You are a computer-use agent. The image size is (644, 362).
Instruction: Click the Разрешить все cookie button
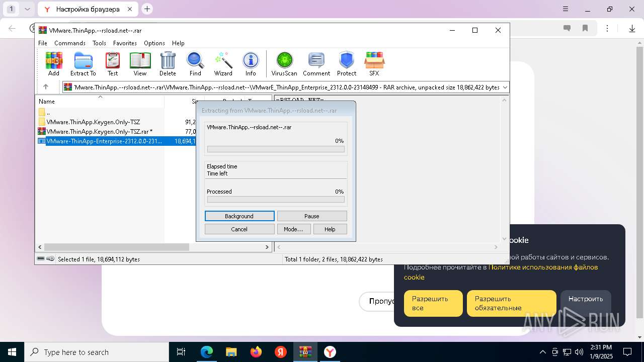click(433, 303)
